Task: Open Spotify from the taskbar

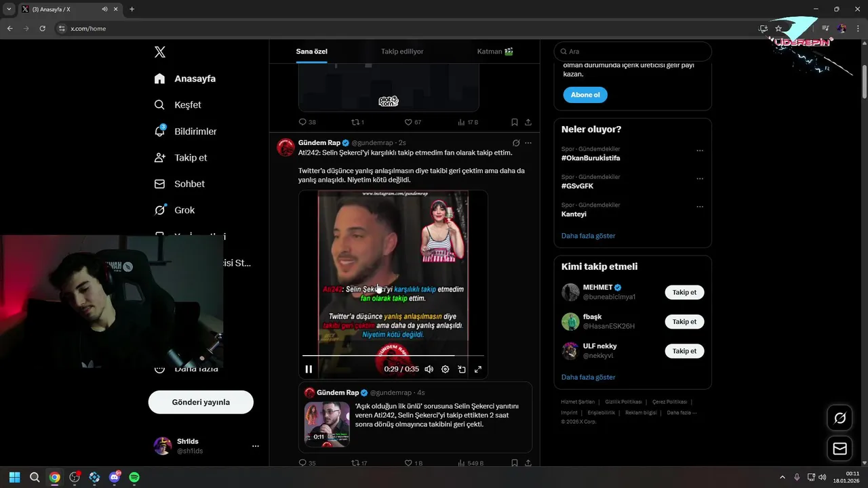Action: pyautogui.click(x=134, y=477)
